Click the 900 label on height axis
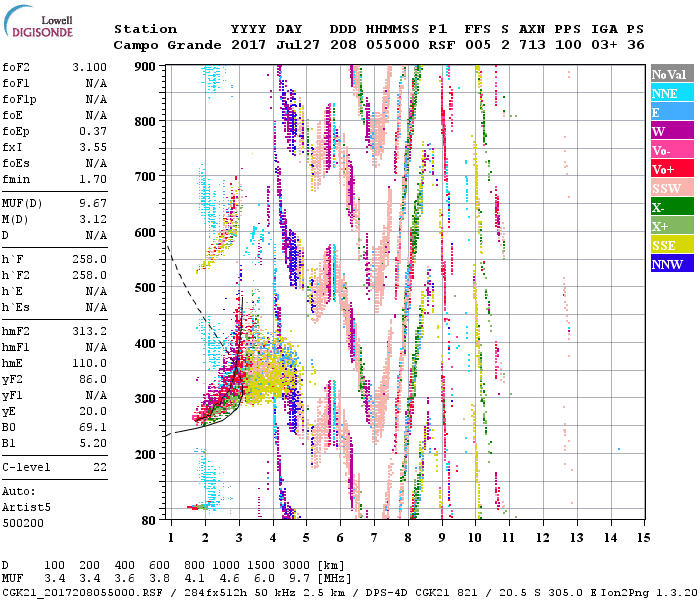Screen dimensions: 700x600 (x=146, y=66)
